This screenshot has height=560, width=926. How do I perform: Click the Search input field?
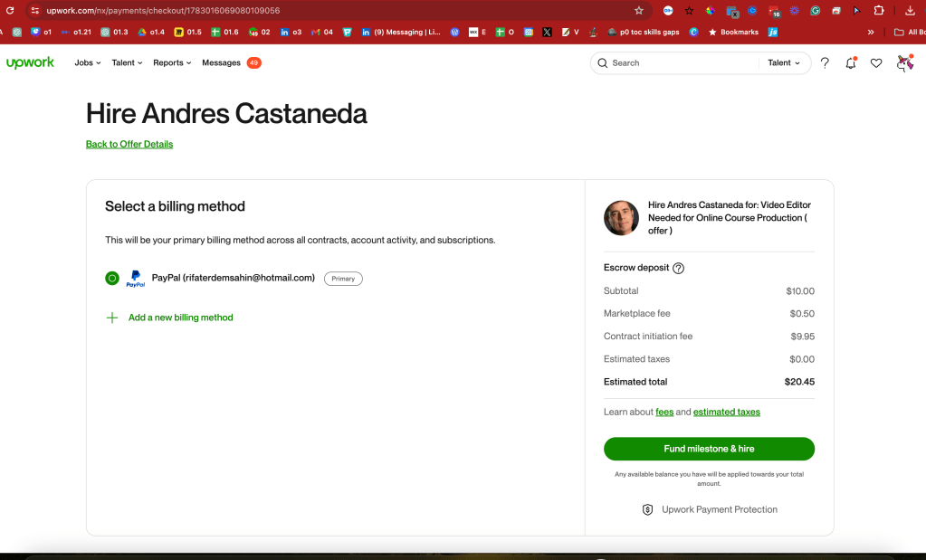[x=683, y=63]
